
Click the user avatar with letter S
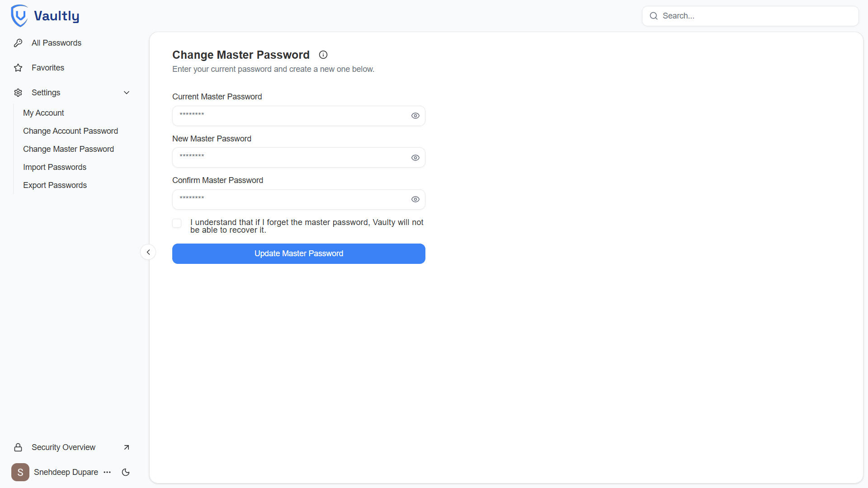click(20, 472)
